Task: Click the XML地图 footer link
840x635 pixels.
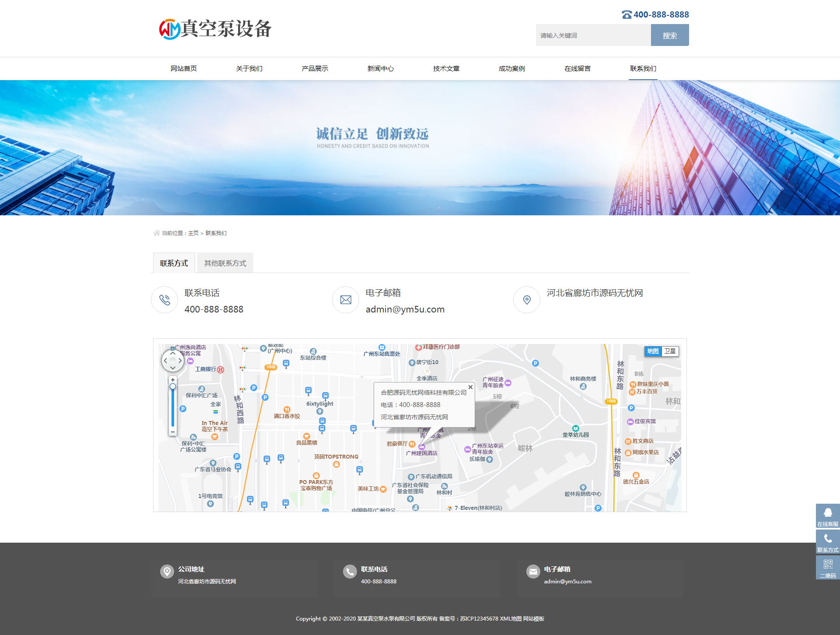Action: (x=511, y=619)
